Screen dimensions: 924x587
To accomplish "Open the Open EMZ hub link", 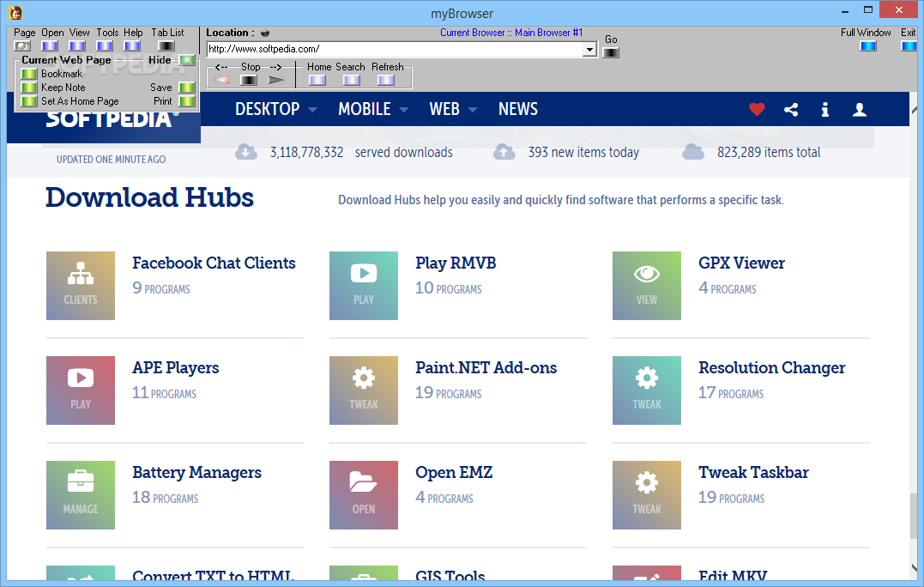I will pos(454,473).
